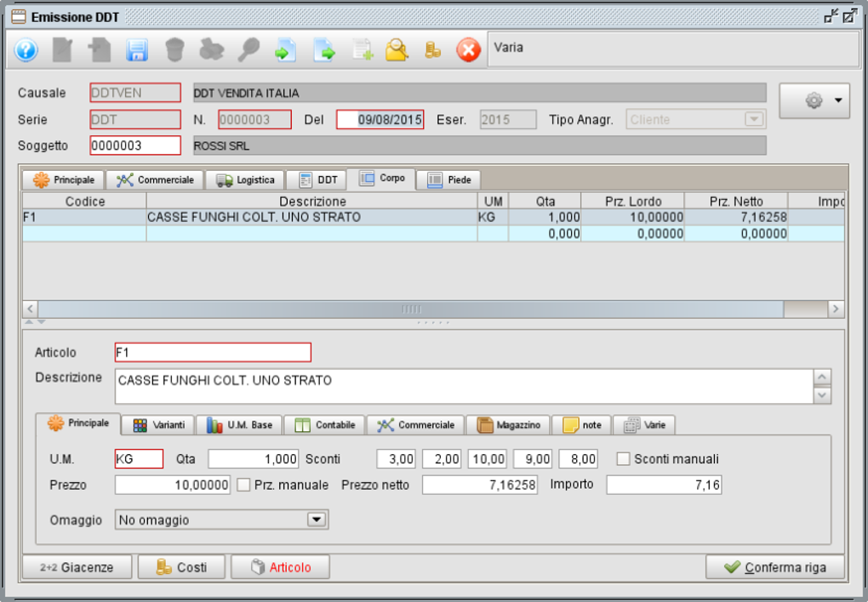Viewport: 868px width, 602px height.
Task: Click the gold coins toolbar icon
Action: tap(433, 51)
